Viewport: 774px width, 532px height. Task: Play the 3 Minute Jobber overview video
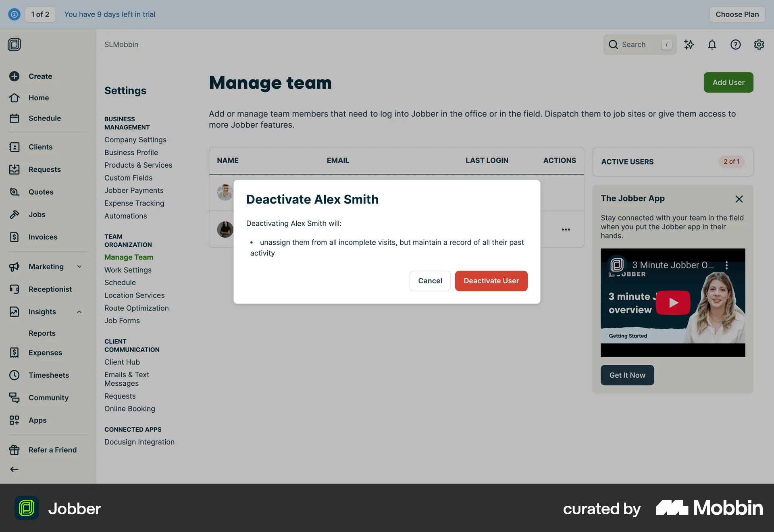pyautogui.click(x=673, y=303)
